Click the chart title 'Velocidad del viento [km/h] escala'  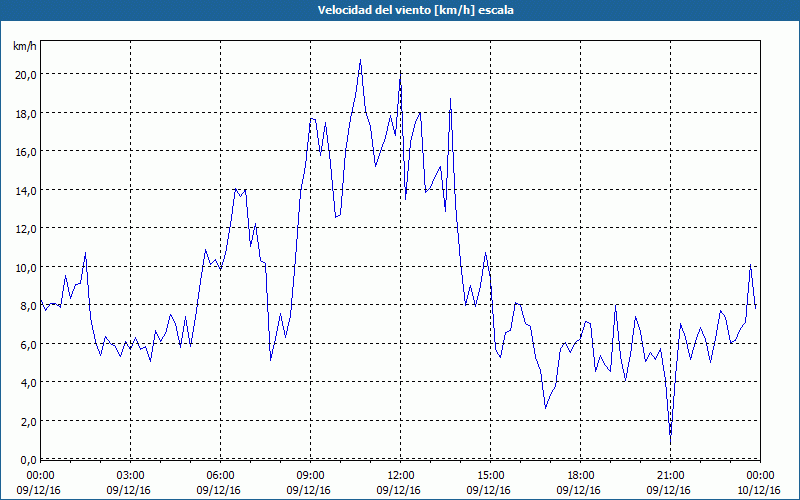415,10
